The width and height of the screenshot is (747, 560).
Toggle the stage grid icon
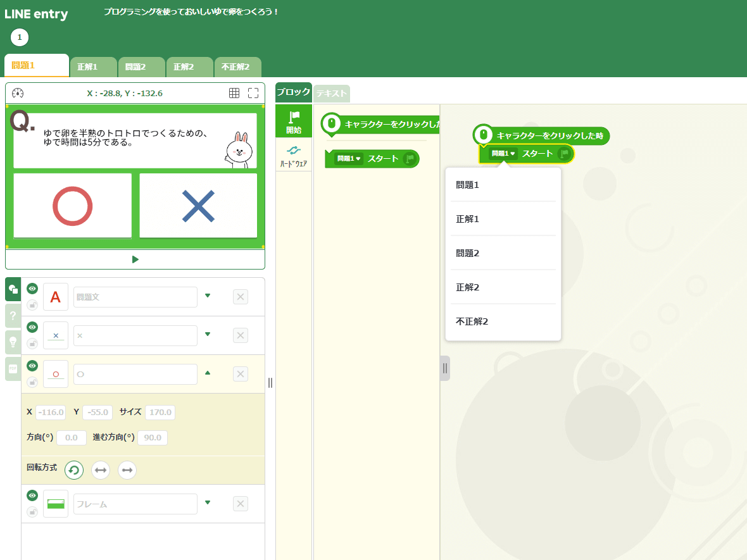click(234, 93)
